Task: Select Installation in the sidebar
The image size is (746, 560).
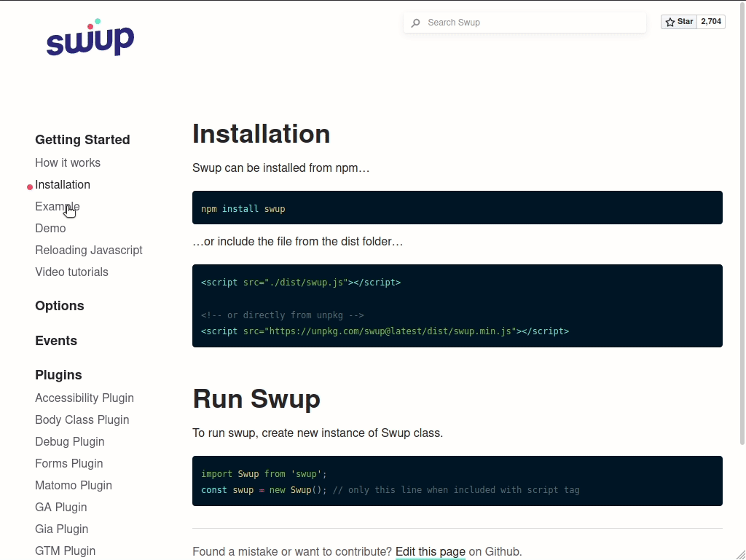Action: [63, 184]
